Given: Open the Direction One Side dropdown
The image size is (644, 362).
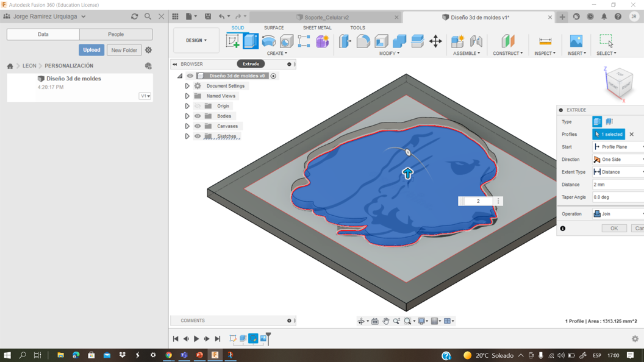Looking at the screenshot, I should pyautogui.click(x=618, y=159).
